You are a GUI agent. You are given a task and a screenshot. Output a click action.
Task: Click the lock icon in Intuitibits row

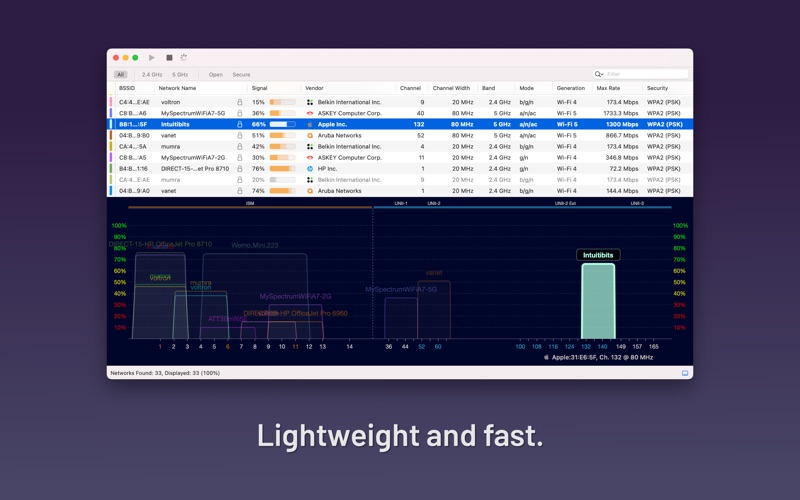[x=240, y=124]
